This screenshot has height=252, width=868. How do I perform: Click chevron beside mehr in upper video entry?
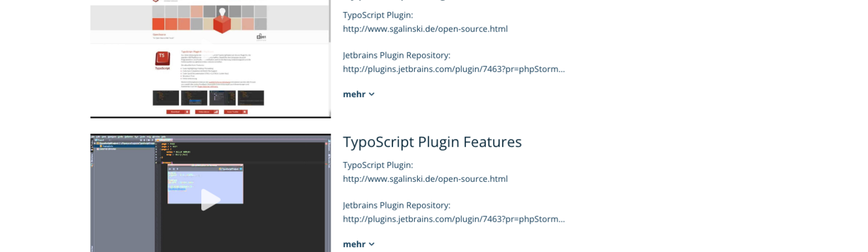pos(372,94)
